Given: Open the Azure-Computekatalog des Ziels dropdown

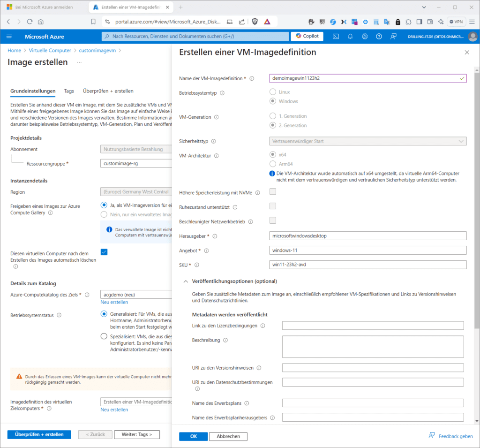Looking at the screenshot, I should pos(136,295).
